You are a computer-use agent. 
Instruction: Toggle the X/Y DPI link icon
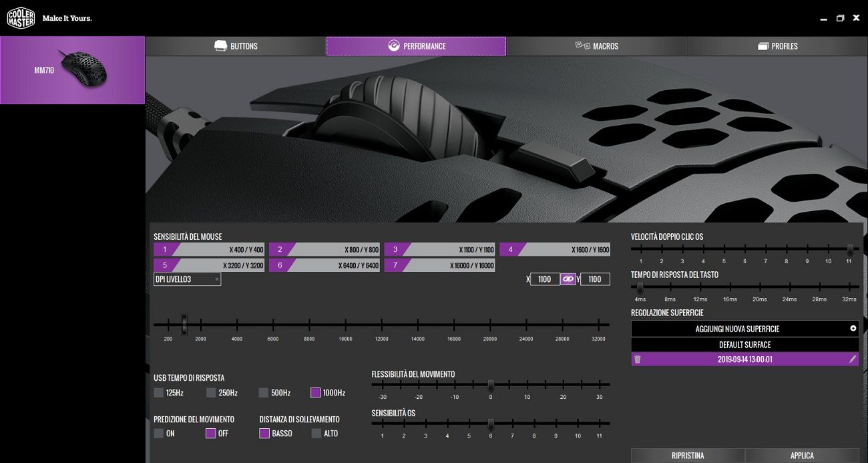[x=568, y=279]
